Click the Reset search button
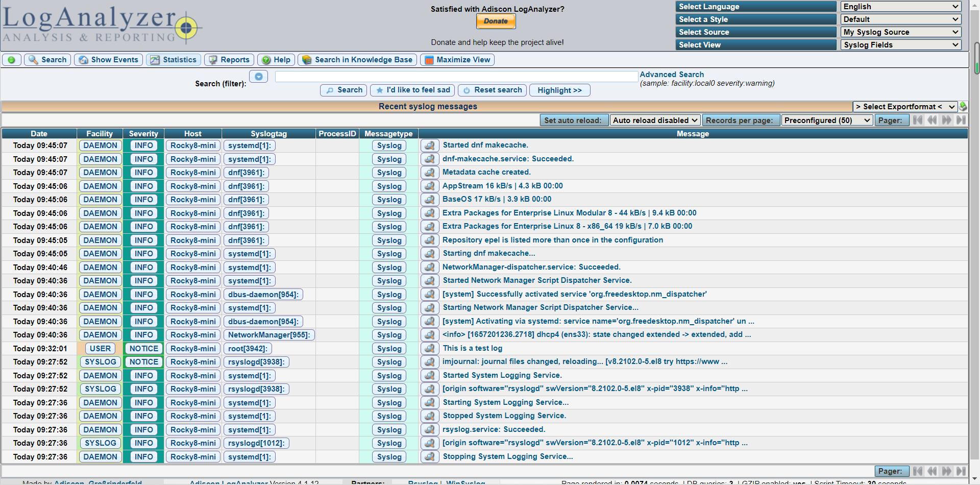 click(492, 90)
